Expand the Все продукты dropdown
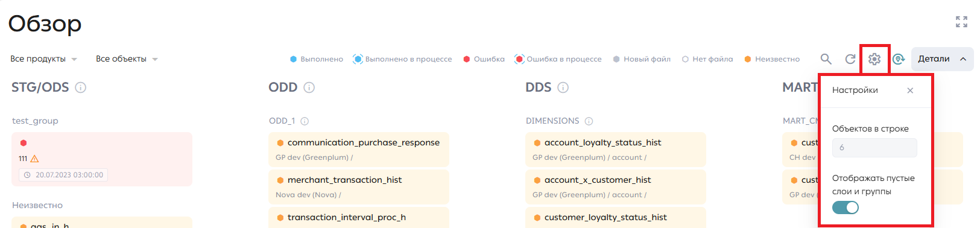Image resolution: width=980 pixels, height=228 pixels. (43, 59)
